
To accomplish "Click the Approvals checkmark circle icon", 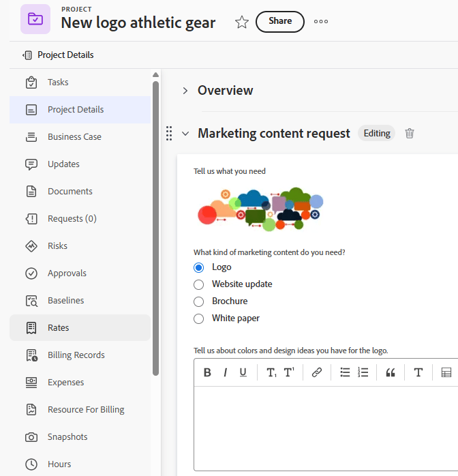I will pos(31,273).
